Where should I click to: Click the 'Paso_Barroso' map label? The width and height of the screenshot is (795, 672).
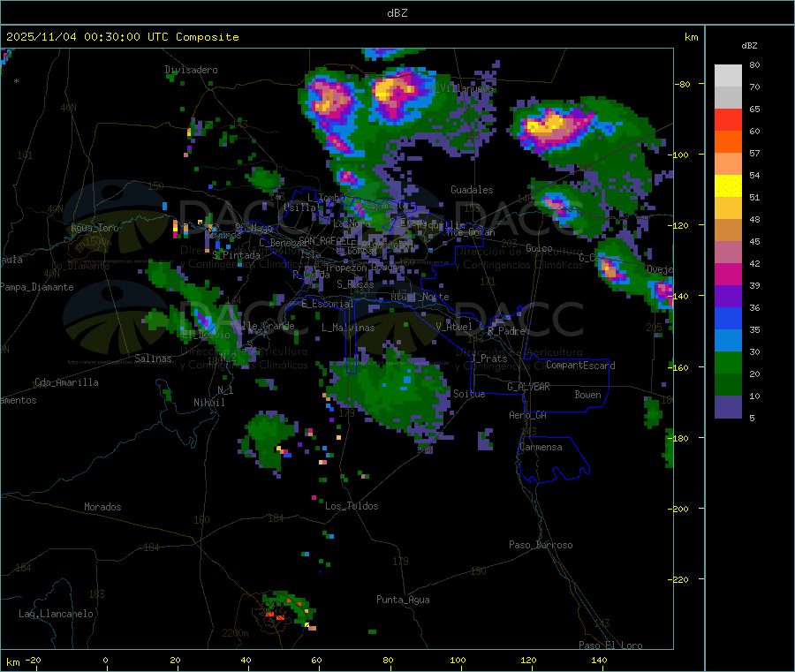(541, 545)
